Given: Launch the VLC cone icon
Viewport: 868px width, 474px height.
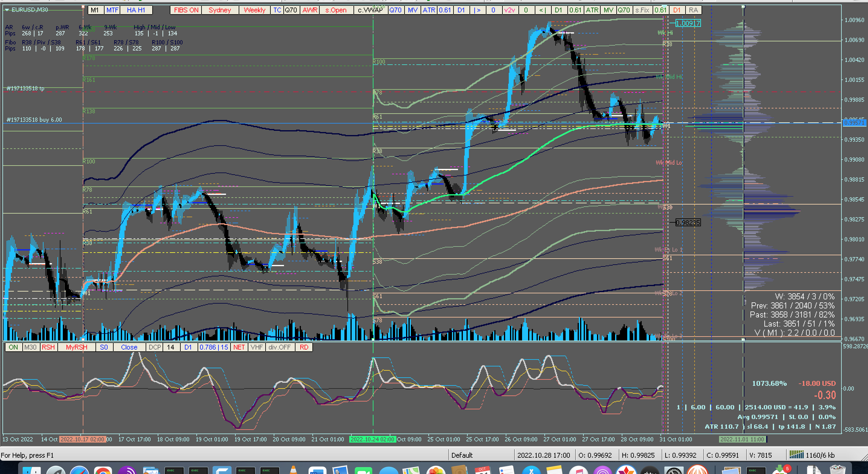Looking at the screenshot, I should pyautogui.click(x=293, y=471).
